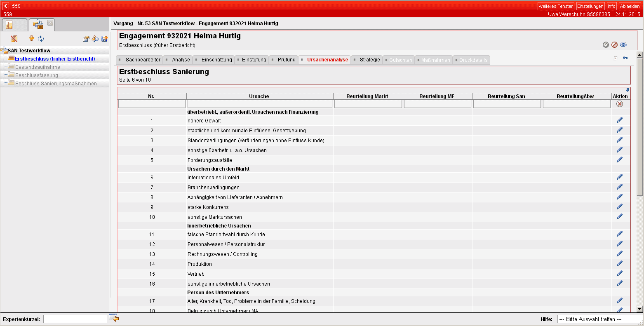
Task: Click the BeurteilungAbw filter field
Action: 576,104
